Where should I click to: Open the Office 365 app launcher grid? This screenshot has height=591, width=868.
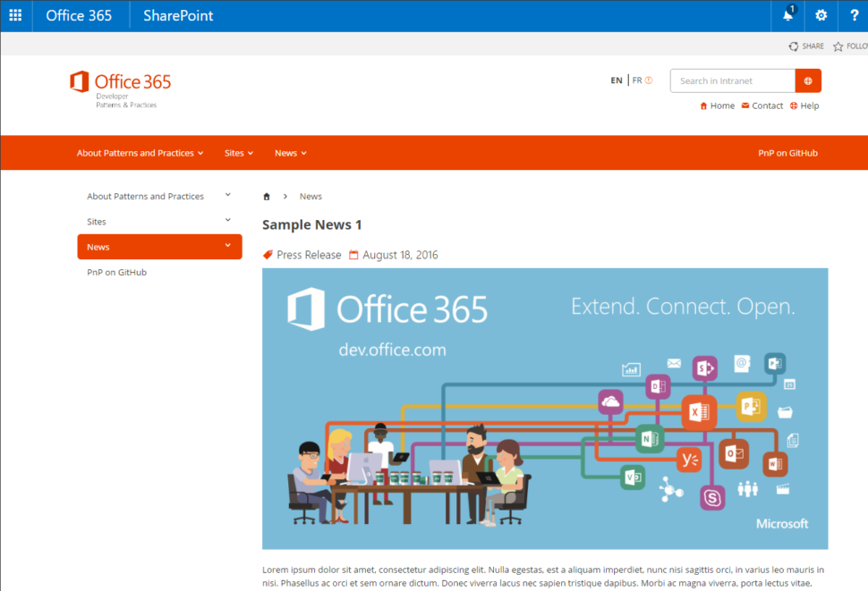point(15,15)
